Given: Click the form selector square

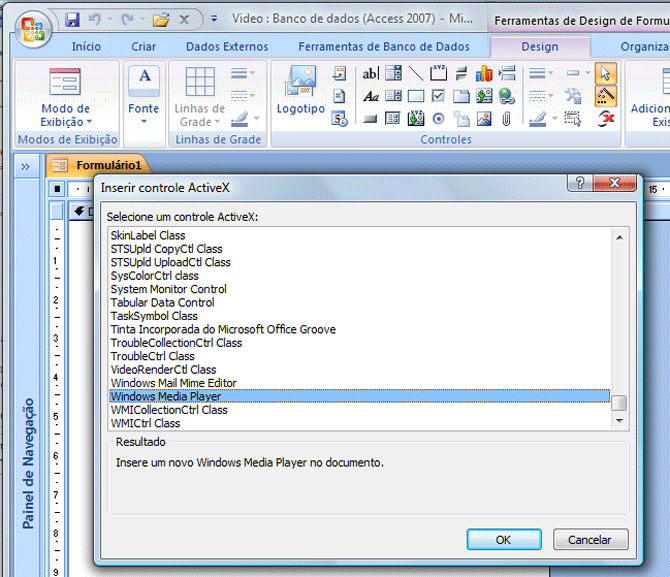Looking at the screenshot, I should click(x=57, y=188).
